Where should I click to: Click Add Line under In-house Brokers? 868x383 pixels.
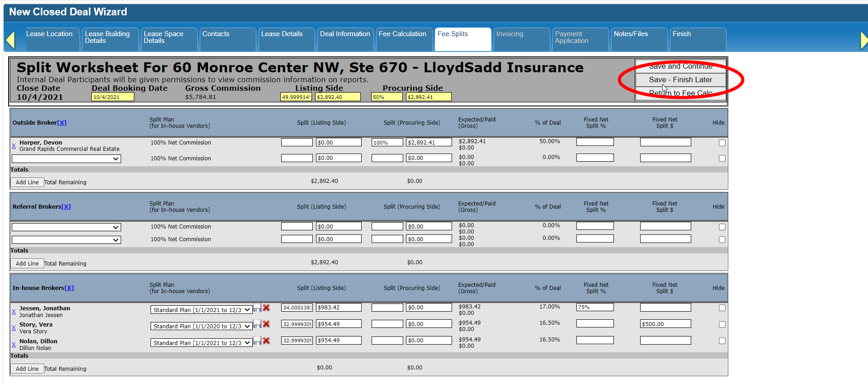27,369
